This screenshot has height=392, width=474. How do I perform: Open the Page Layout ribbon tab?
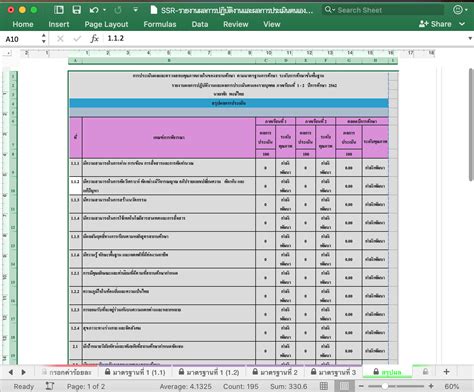(106, 24)
